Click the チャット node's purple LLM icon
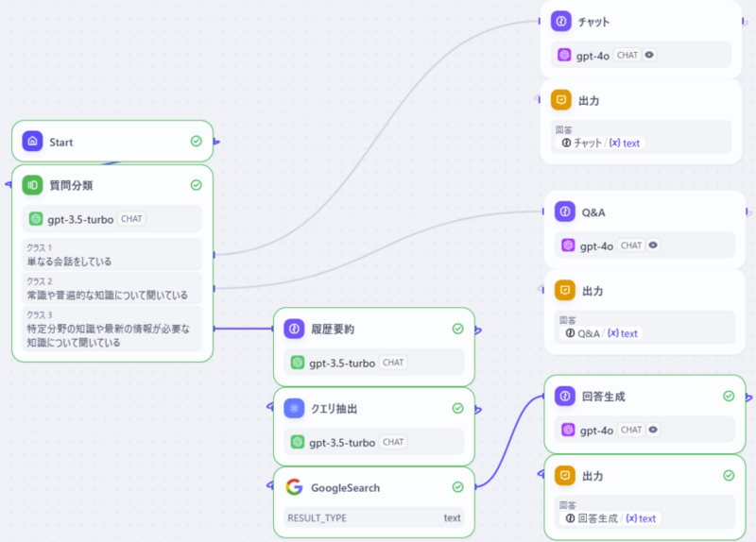This screenshot has width=756, height=542. (561, 21)
